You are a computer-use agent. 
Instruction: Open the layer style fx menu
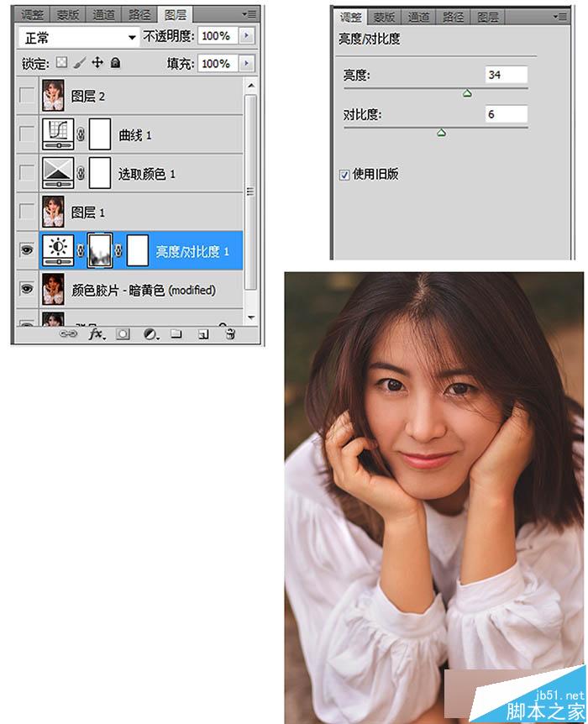click(97, 333)
